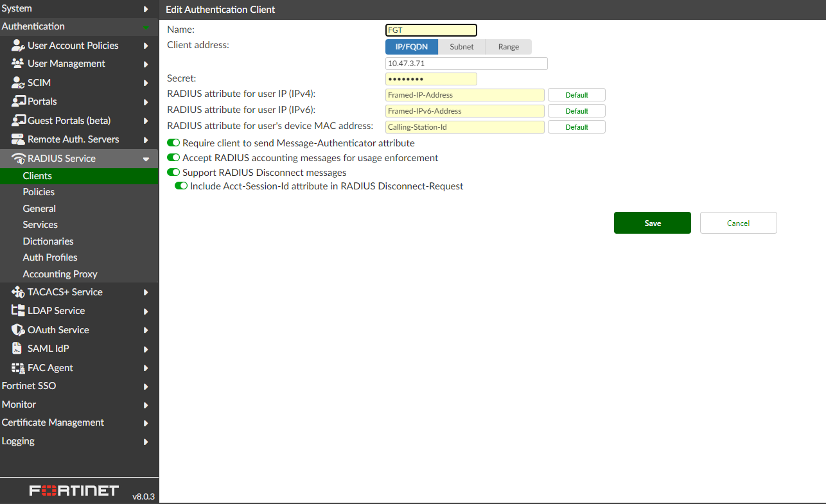Reset IPv6 attribute with Default button
Image resolution: width=826 pixels, height=504 pixels.
click(577, 111)
